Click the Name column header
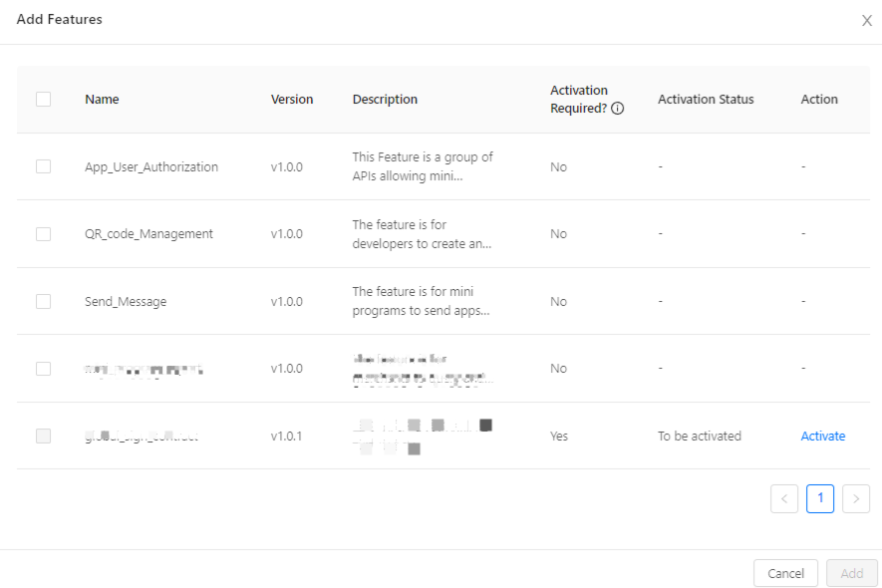Viewport: 882px width, 588px height. pos(102,99)
